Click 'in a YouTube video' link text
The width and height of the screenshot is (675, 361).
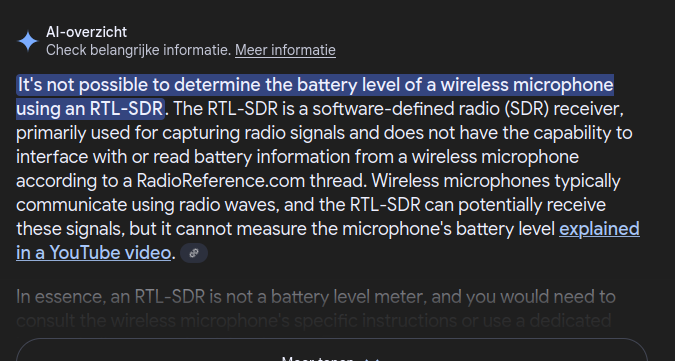point(93,253)
